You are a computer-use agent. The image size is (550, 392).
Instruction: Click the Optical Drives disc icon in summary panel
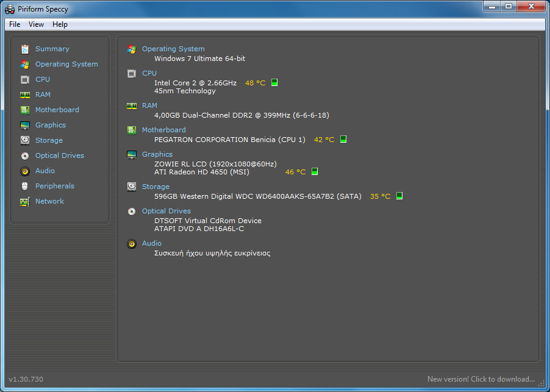(x=132, y=212)
